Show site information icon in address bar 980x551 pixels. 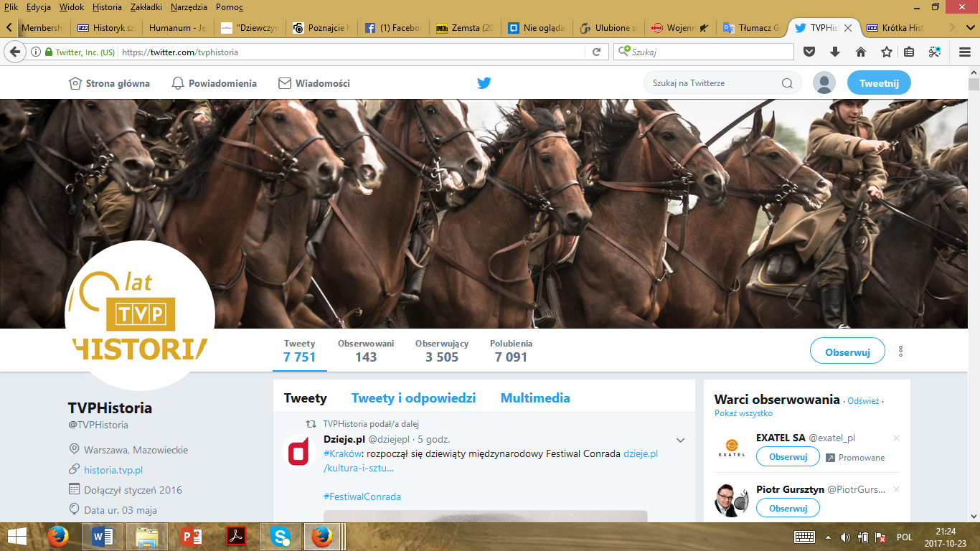35,52
